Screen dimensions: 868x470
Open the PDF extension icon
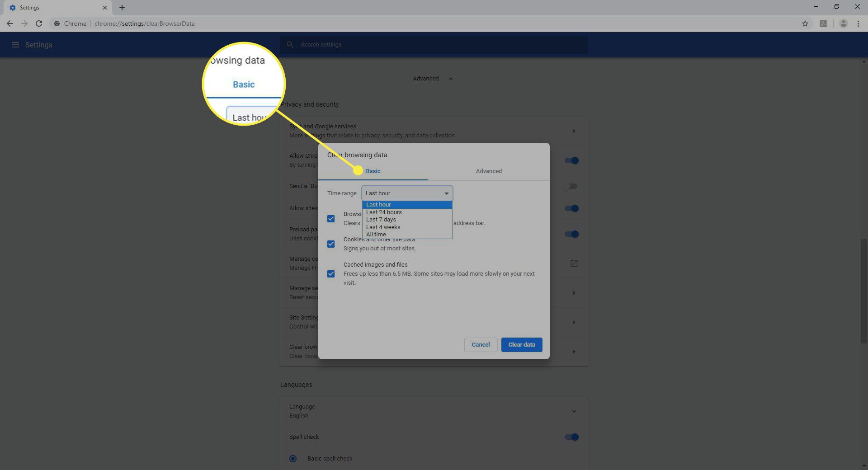tap(823, 23)
